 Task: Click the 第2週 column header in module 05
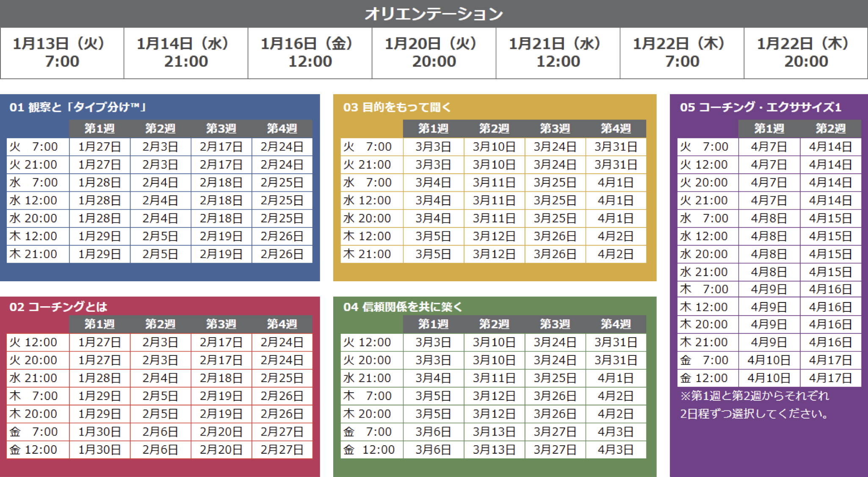point(830,128)
